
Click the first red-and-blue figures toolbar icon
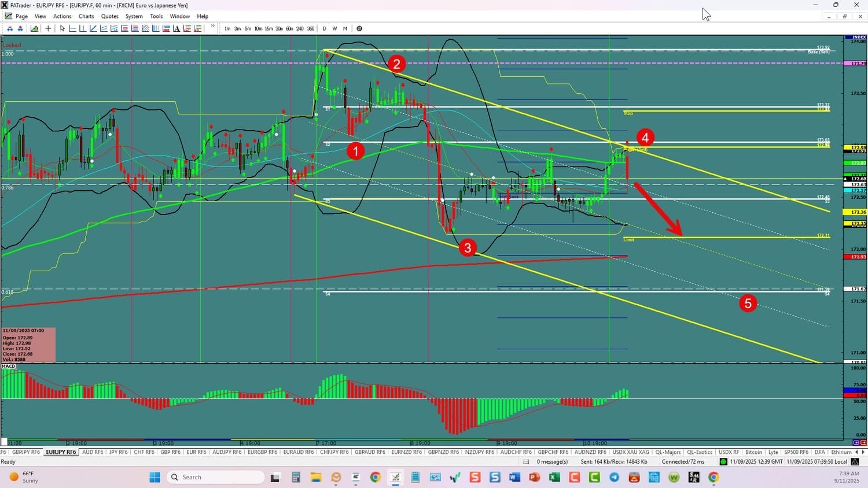coord(10,28)
